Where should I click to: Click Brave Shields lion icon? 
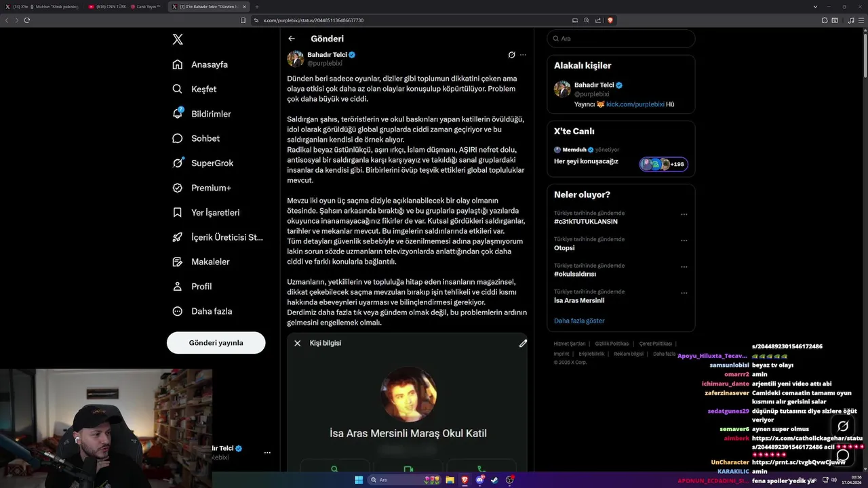click(x=610, y=20)
